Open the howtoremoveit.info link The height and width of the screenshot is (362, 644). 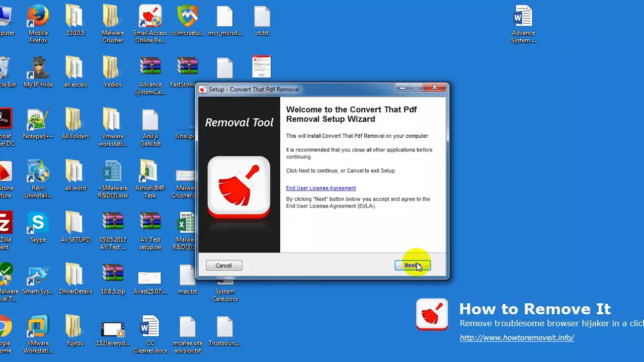point(517,338)
